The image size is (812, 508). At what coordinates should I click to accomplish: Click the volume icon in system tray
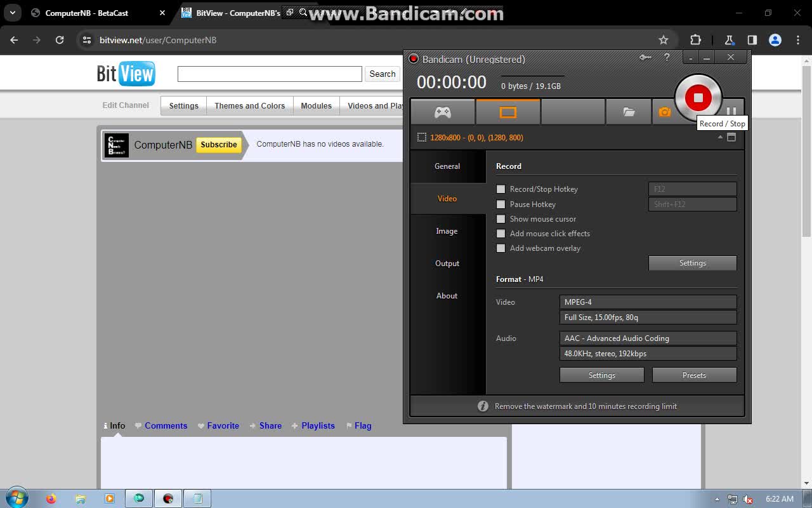point(748,499)
